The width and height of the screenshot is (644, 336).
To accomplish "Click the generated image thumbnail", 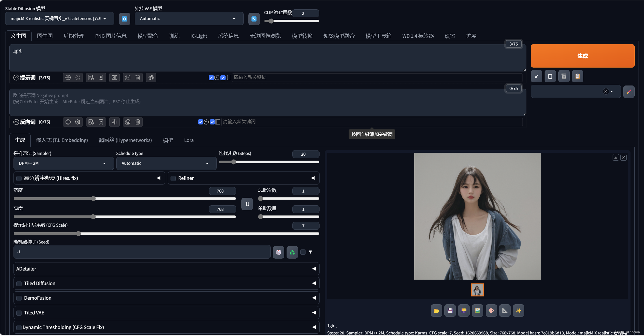I will [477, 290].
